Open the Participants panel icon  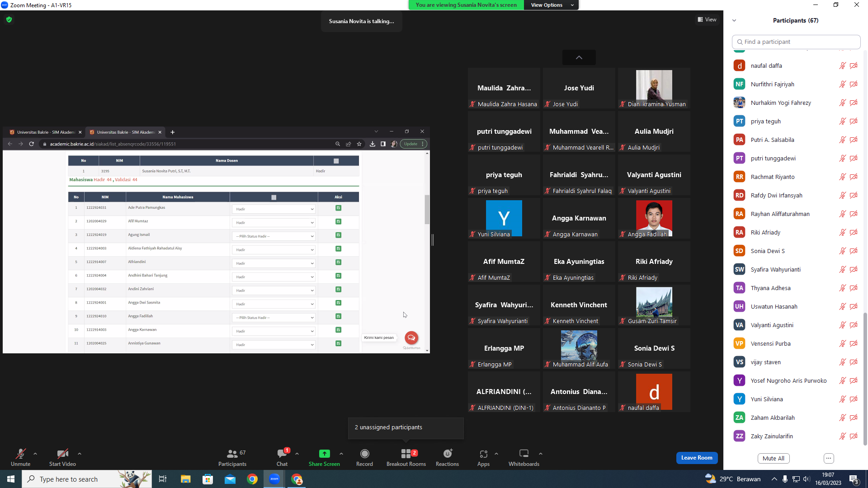232,454
